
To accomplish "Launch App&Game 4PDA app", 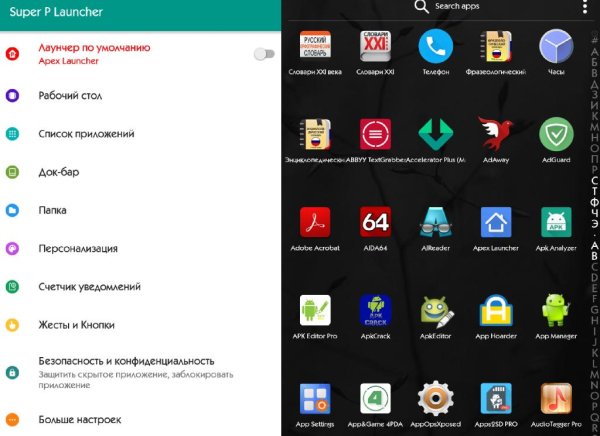I will coord(375,405).
